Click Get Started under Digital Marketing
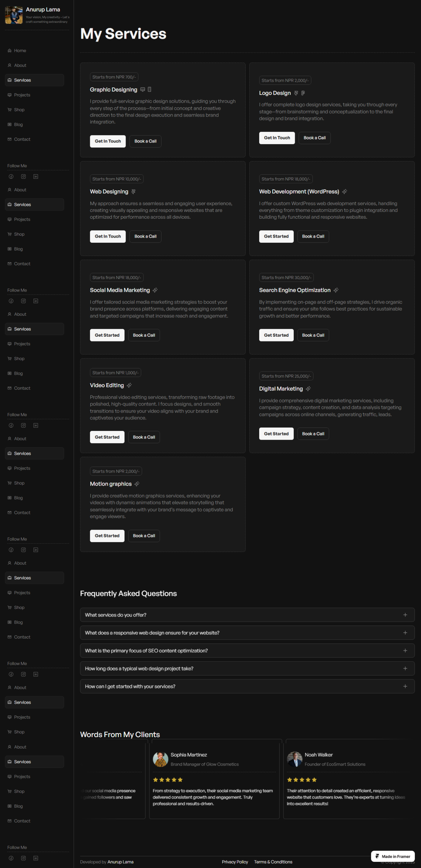 tap(276, 434)
